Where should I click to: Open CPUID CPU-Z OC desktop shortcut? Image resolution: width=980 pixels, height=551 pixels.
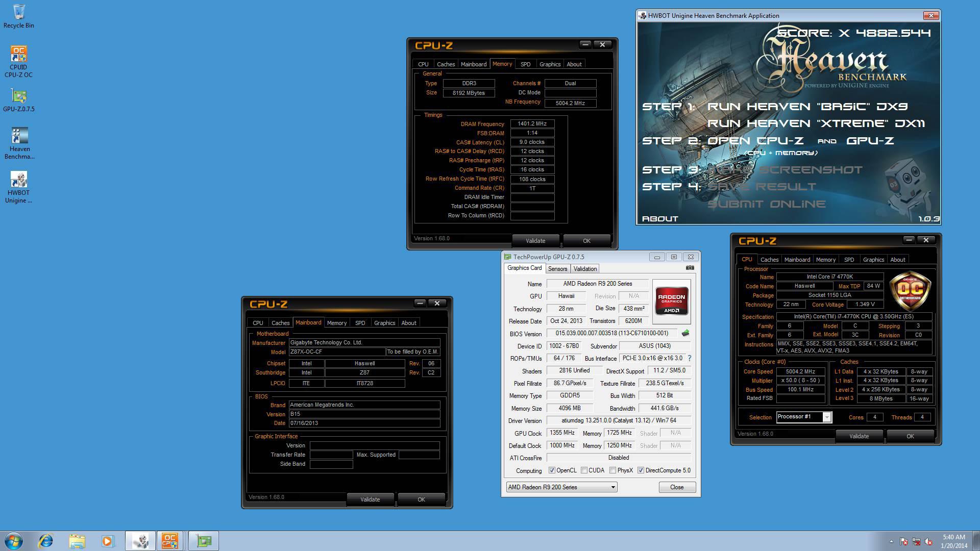pos(19,62)
